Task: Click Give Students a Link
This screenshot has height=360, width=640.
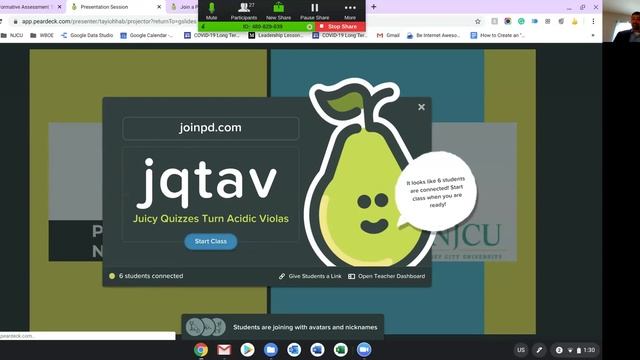Action: coord(310,276)
